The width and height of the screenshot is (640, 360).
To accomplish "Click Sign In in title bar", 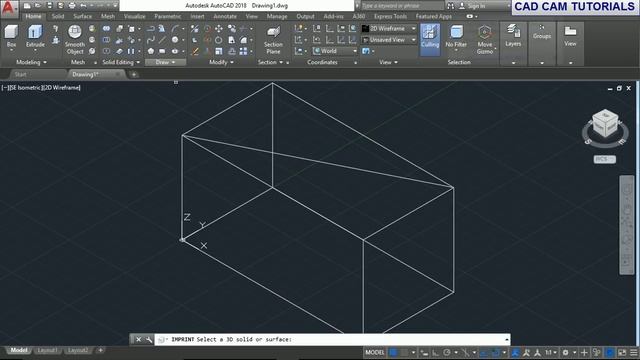I will [476, 6].
